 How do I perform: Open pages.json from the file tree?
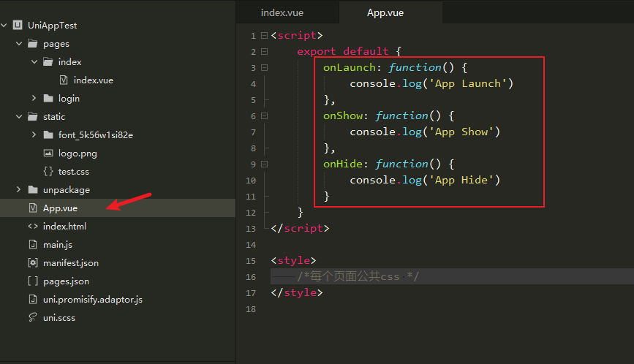67,281
